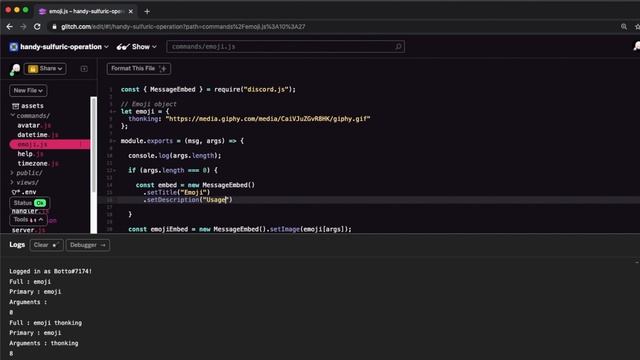This screenshot has height=360, width=640.
Task: Open the help.js file
Action: (30, 154)
